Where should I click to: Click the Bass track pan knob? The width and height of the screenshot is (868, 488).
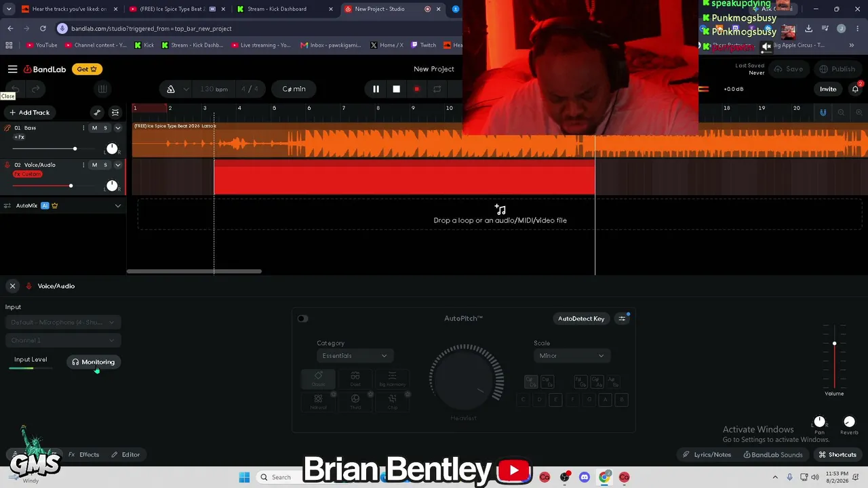coord(112,148)
